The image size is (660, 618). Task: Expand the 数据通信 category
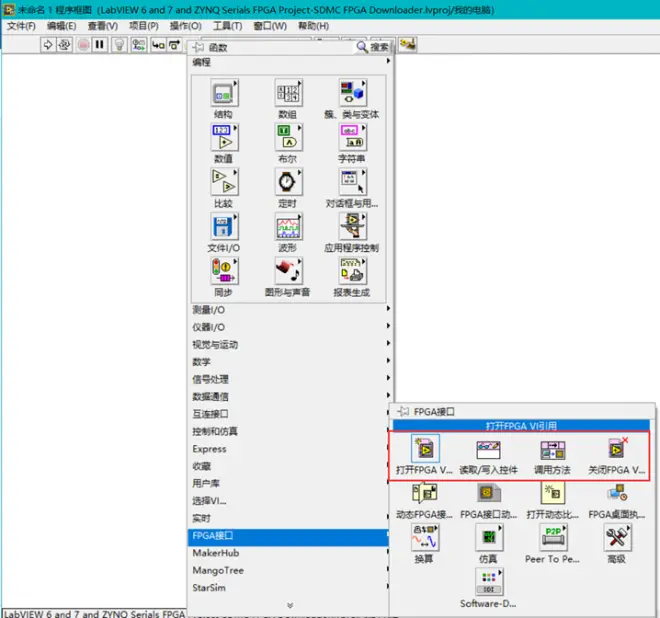tap(290, 397)
